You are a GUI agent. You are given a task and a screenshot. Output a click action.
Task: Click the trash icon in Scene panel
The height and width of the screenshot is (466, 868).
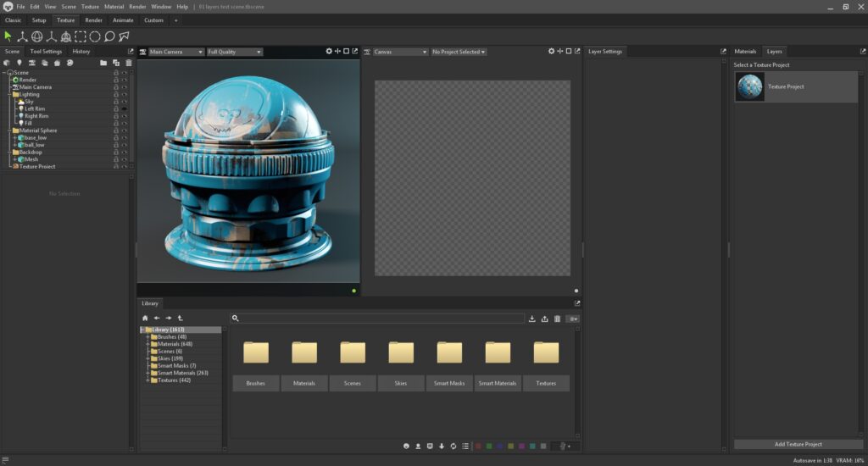pyautogui.click(x=129, y=63)
